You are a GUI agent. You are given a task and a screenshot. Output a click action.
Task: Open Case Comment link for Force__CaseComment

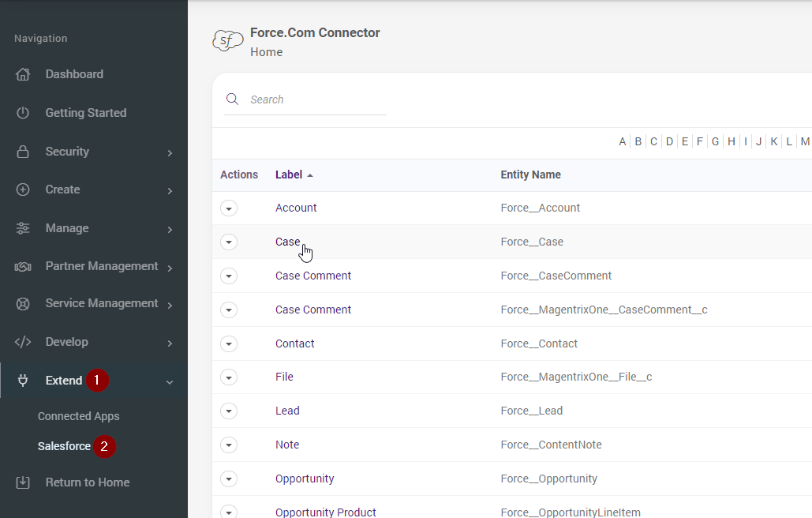click(x=312, y=276)
